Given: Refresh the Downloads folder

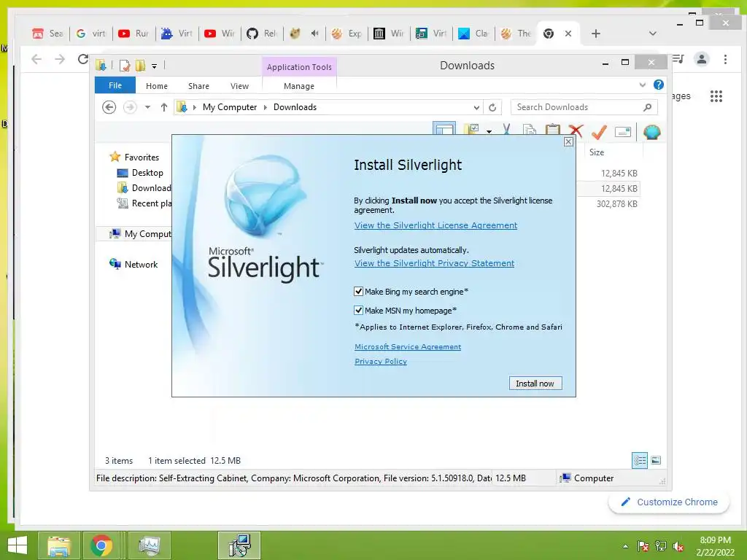Looking at the screenshot, I should click(492, 108).
